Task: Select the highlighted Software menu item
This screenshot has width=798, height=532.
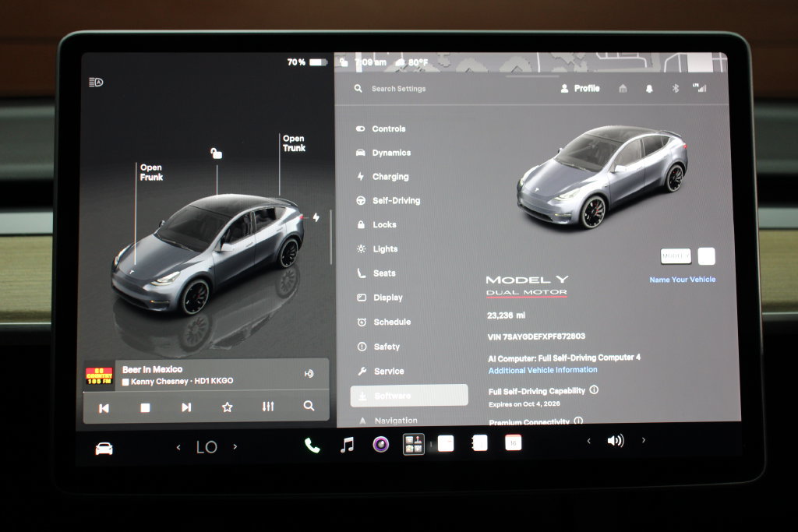Action: coord(409,395)
